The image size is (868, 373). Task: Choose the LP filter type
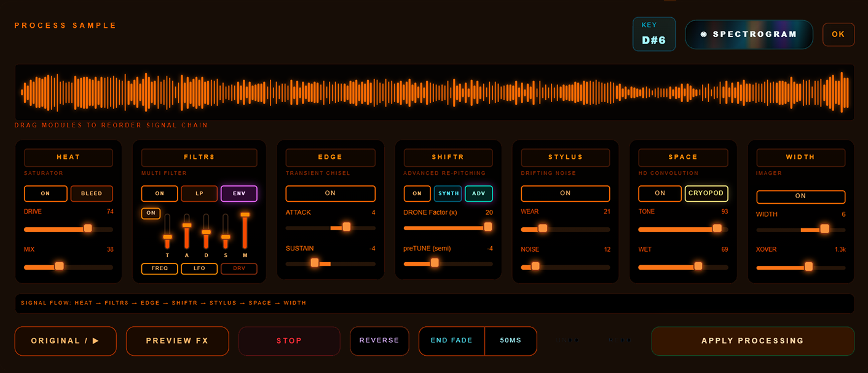tap(199, 193)
